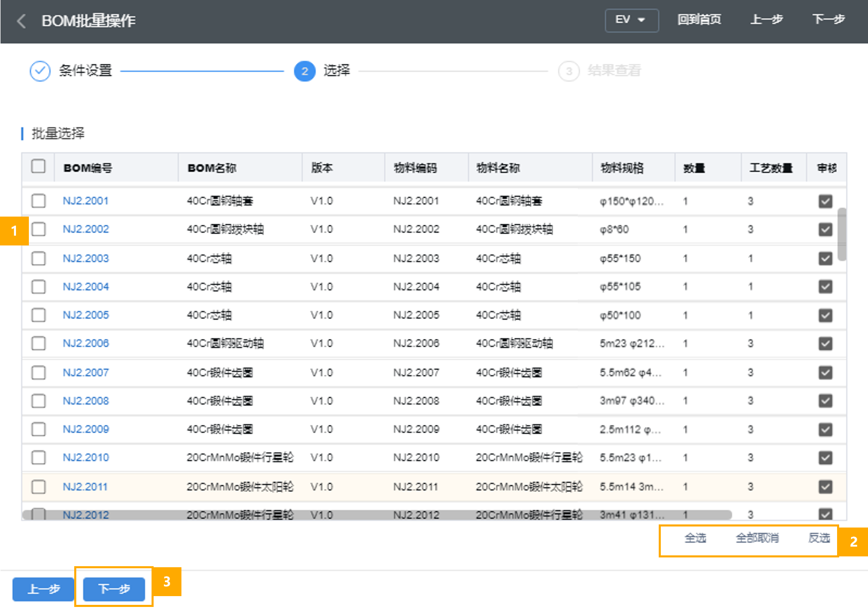Check the row checkbox for NJ2.2001
This screenshot has width=868, height=609.
point(38,201)
